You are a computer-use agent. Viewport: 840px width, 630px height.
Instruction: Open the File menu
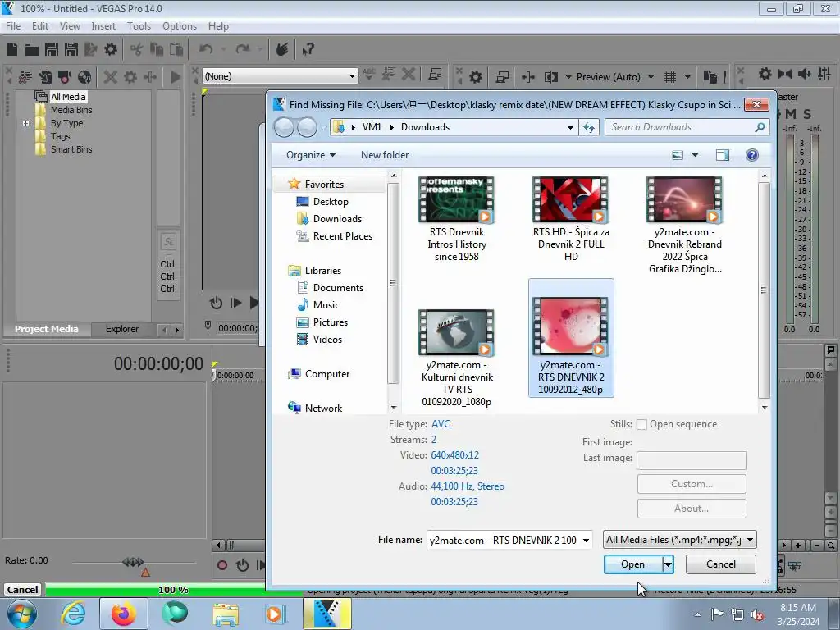13,26
